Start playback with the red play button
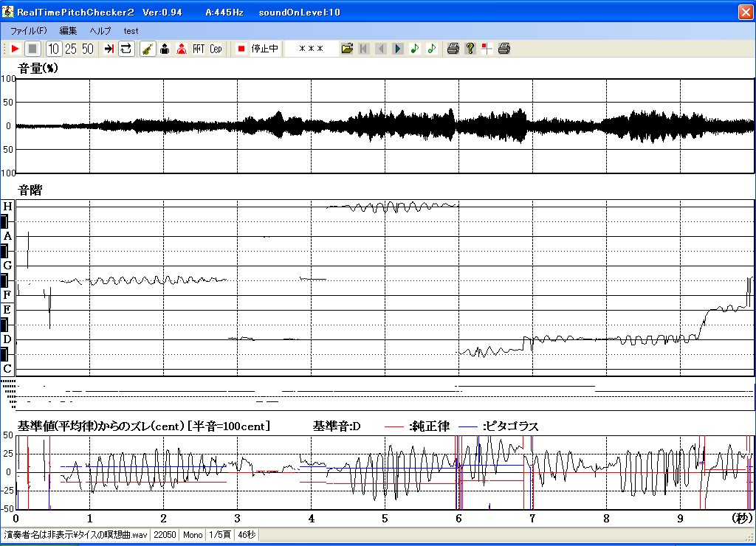The image size is (756, 546). (x=15, y=49)
